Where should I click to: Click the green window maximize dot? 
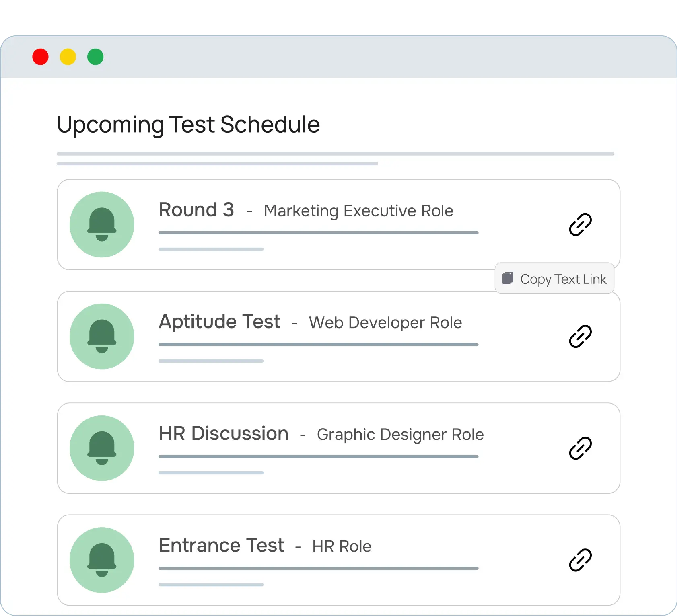point(95,57)
